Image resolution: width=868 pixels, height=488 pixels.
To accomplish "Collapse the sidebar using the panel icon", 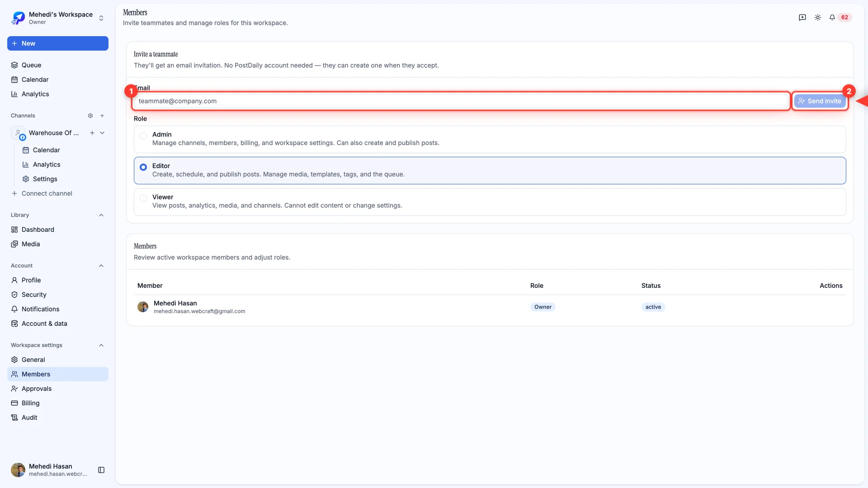I will coord(101,470).
